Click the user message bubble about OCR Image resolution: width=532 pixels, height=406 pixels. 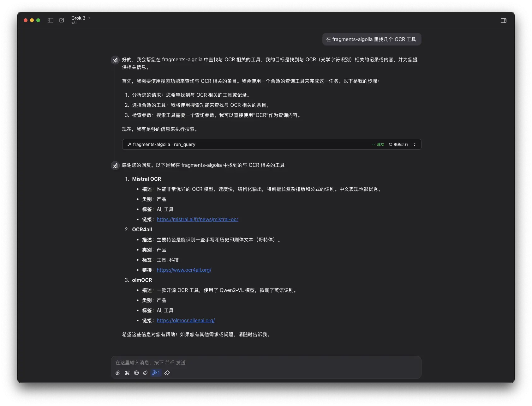coord(372,39)
